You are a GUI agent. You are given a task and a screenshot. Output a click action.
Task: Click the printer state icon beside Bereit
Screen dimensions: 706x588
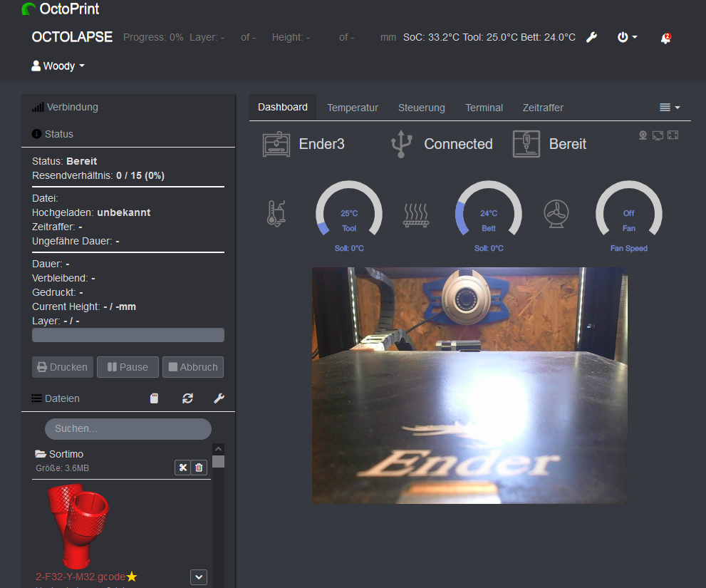click(x=526, y=144)
